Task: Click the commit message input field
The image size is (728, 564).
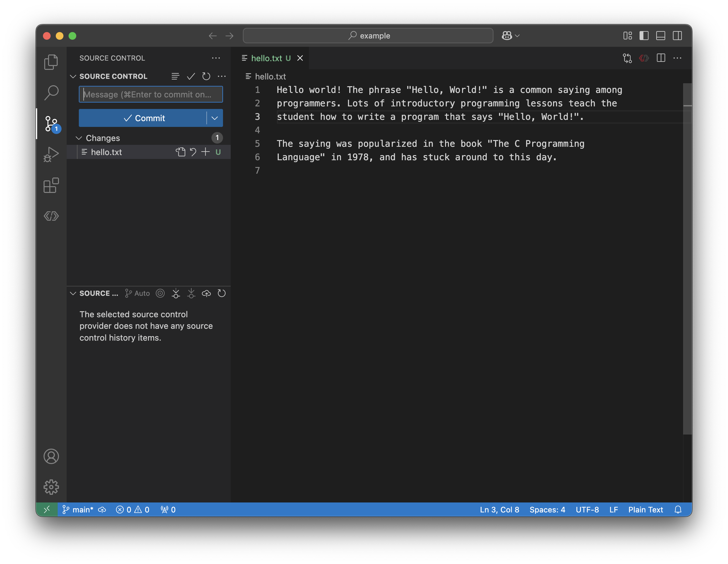Action: point(151,94)
